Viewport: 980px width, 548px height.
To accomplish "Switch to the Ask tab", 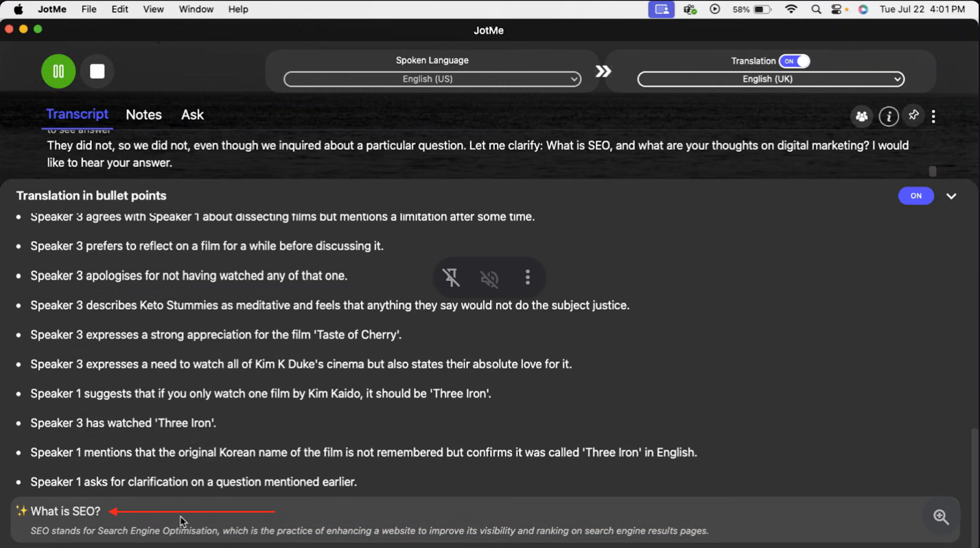I will click(x=192, y=114).
